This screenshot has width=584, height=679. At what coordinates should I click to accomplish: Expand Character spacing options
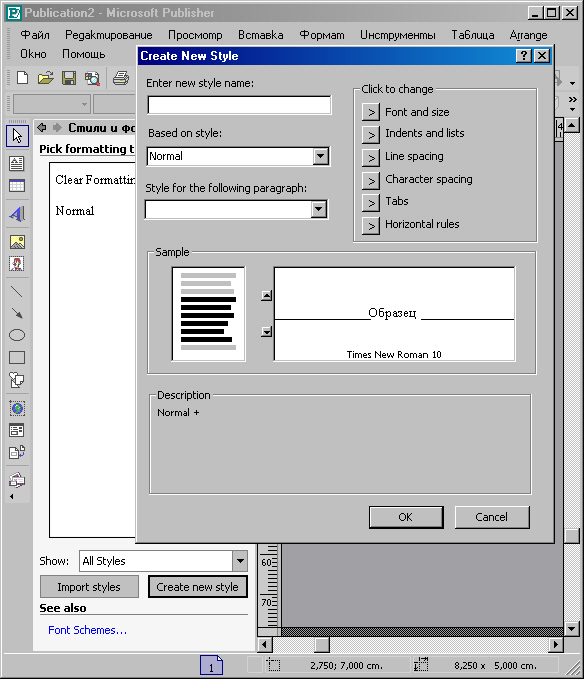[x=371, y=181]
